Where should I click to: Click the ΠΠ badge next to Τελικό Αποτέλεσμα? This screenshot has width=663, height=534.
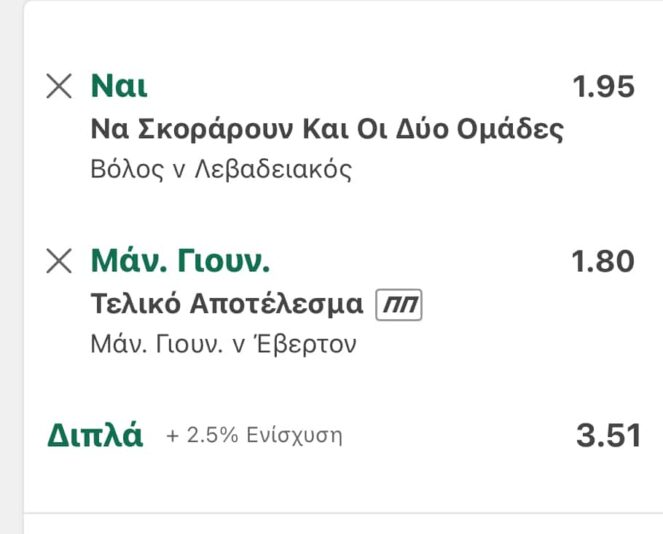coord(399,304)
